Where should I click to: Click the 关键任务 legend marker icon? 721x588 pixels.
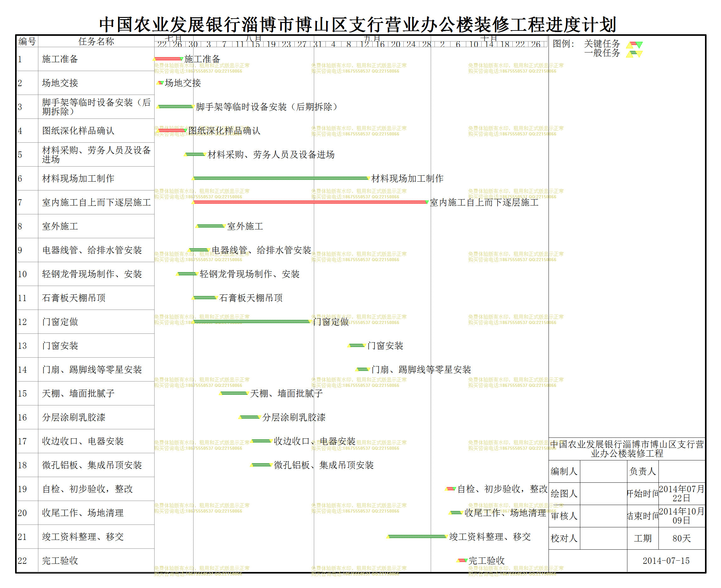click(x=634, y=44)
